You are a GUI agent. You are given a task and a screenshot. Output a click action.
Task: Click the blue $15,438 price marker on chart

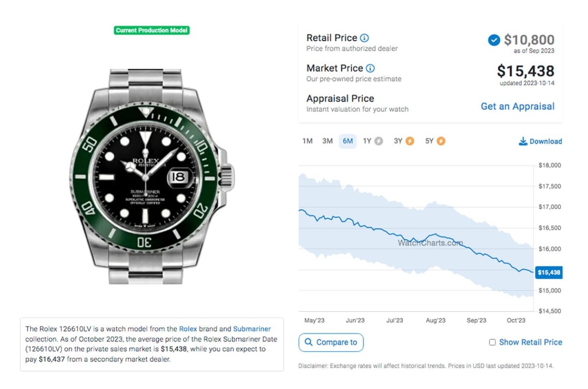pos(549,272)
